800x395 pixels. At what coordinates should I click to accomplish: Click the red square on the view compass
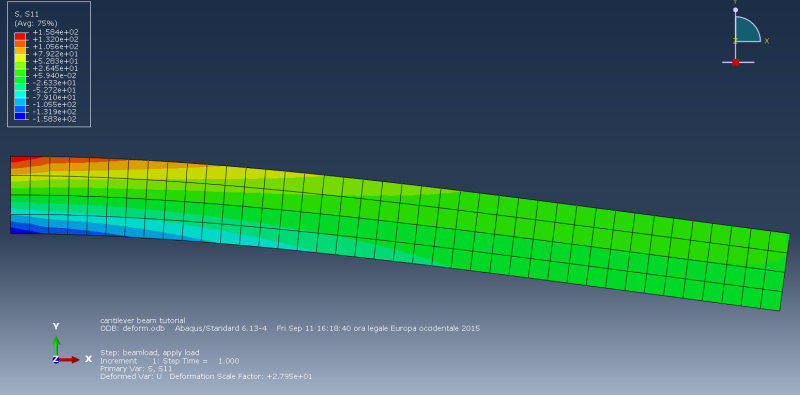coord(735,62)
